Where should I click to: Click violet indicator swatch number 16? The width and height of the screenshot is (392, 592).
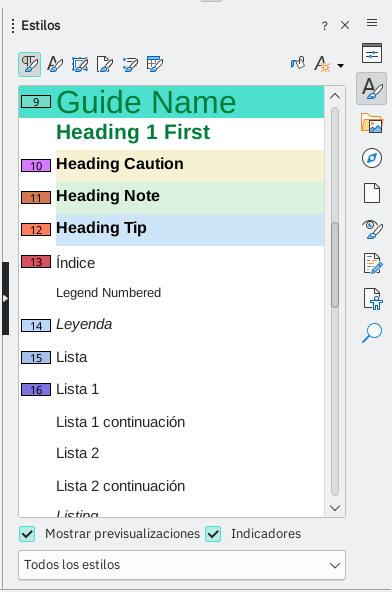[36, 390]
